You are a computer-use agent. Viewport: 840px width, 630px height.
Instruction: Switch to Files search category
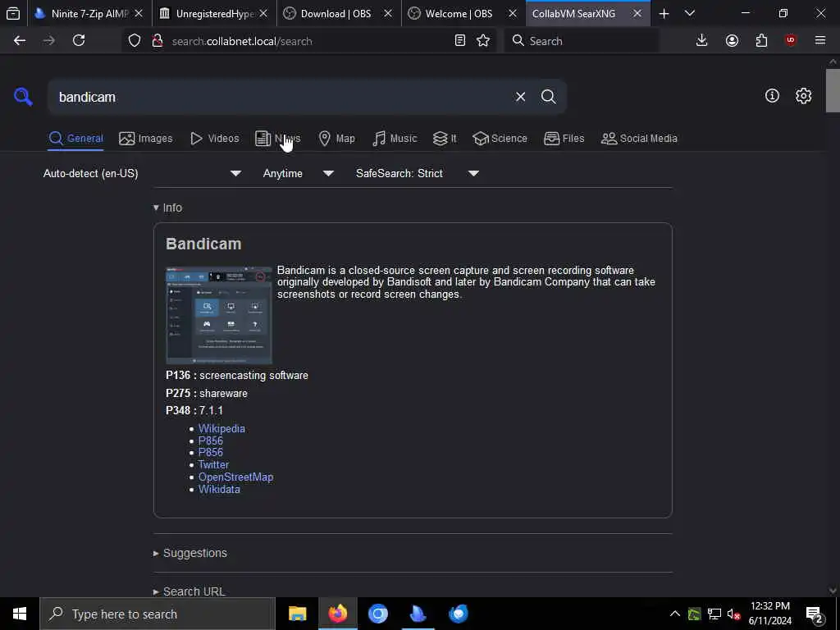(564, 139)
